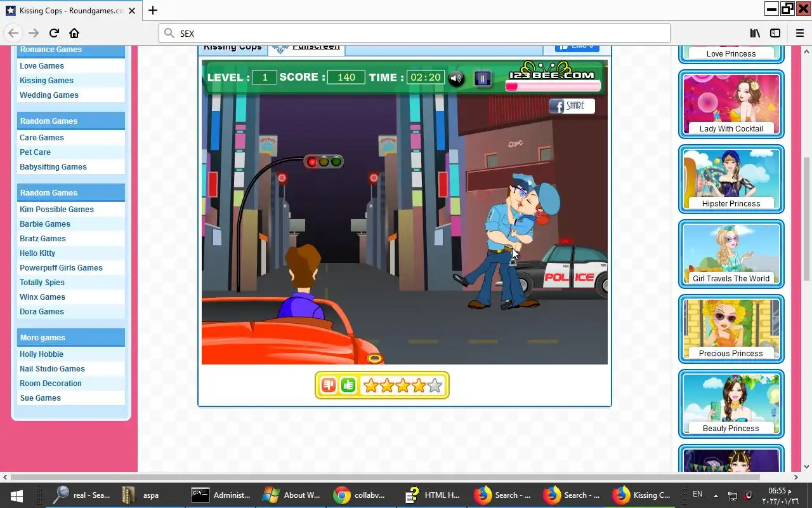Open Babysitting Games link
Viewport: 812px width, 508px height.
(53, 167)
